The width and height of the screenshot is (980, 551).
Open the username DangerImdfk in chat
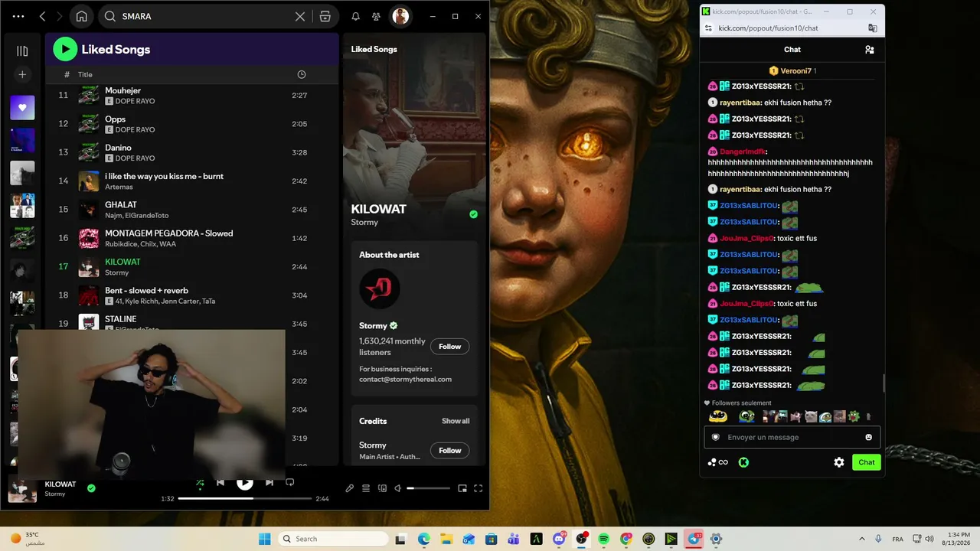point(742,152)
